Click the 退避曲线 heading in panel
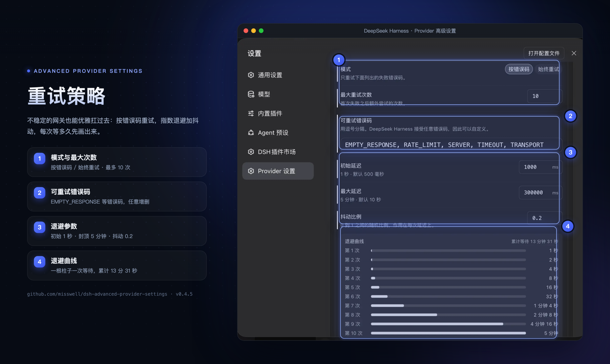The width and height of the screenshot is (610, 364). click(x=354, y=241)
